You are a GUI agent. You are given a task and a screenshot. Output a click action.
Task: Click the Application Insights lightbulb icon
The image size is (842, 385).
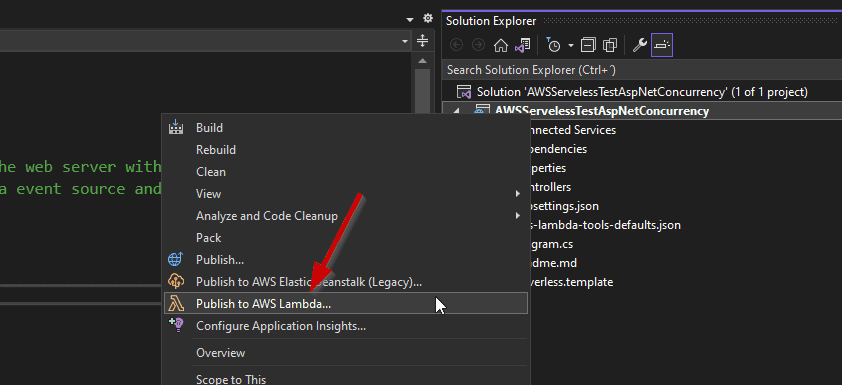tap(176, 325)
